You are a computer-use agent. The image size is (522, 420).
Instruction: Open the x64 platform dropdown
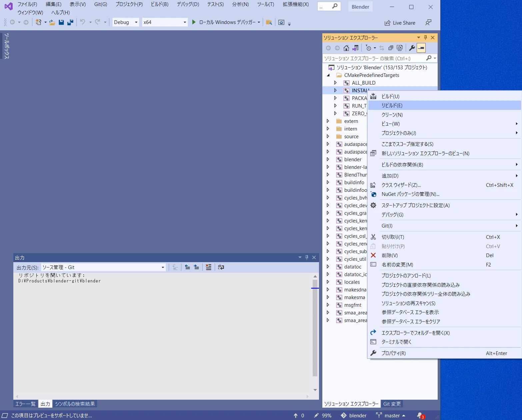[165, 22]
